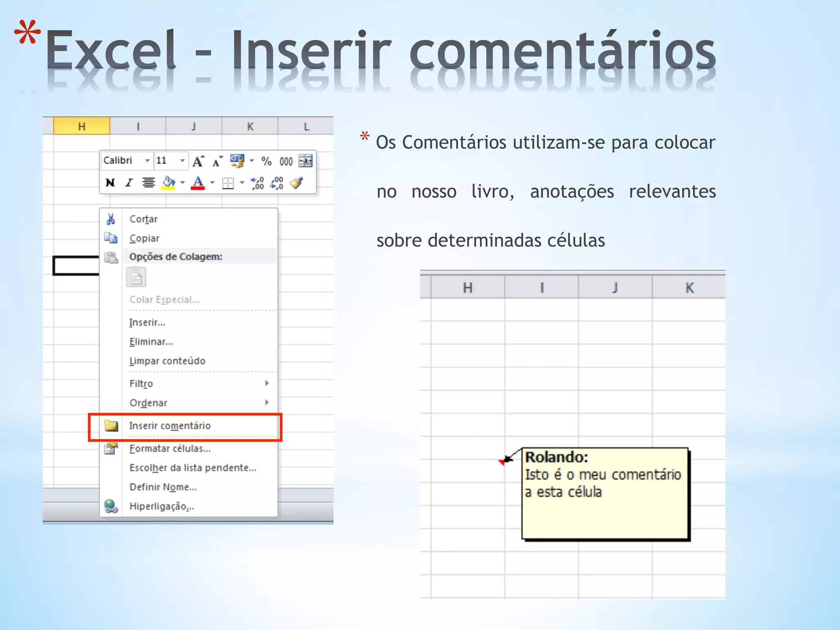
Task: Click the Center alignment icon
Action: [148, 183]
